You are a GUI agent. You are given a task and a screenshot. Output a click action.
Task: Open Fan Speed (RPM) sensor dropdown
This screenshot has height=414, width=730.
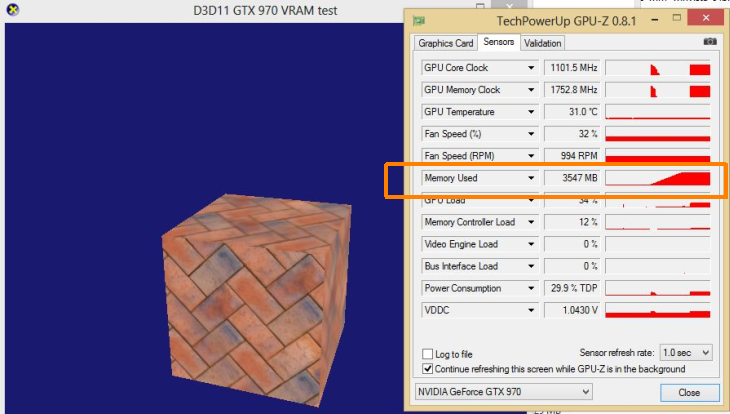(531, 156)
